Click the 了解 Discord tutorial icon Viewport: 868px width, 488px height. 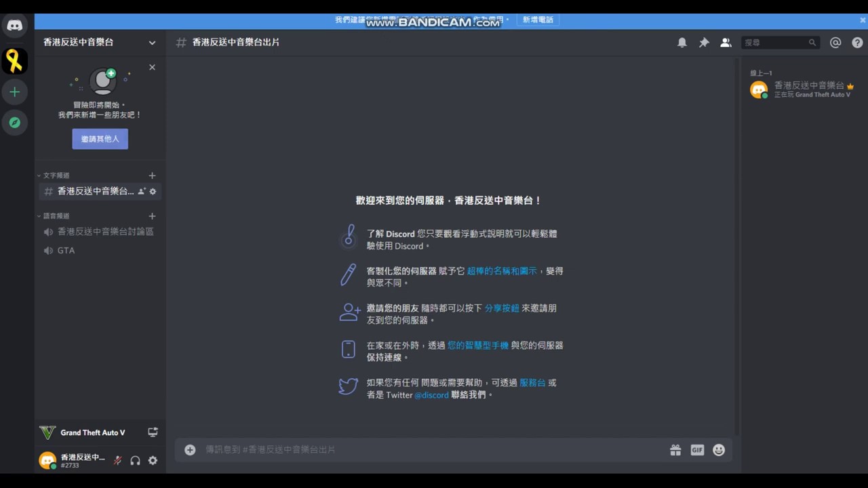tap(349, 237)
